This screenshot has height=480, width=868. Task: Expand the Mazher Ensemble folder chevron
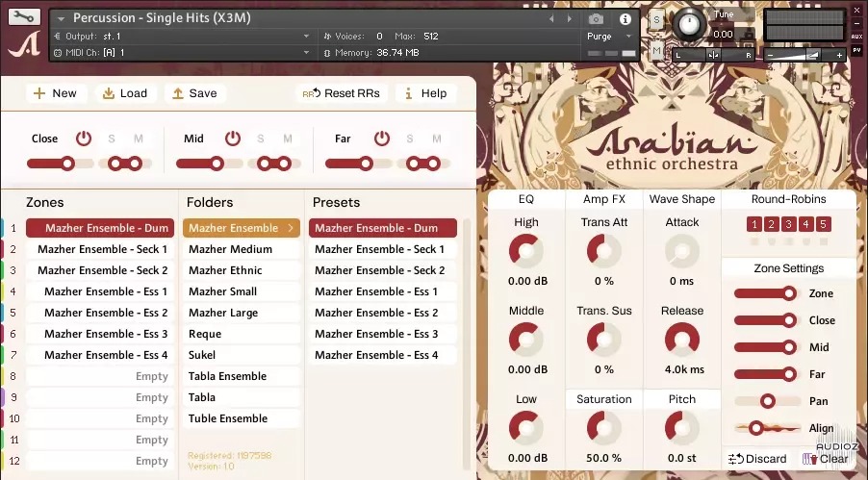click(291, 228)
